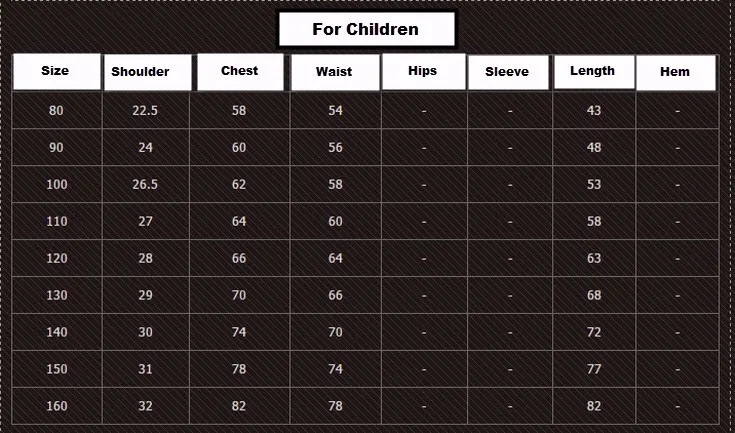The image size is (735, 433).
Task: Select shoulder value 31
Action: 145,369
